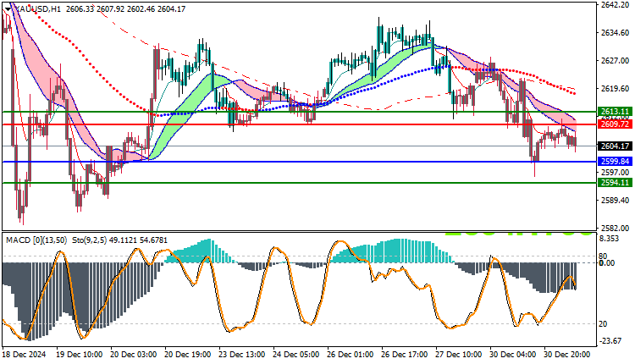Image resolution: width=635 pixels, height=364 pixels.
Task: Click the 2642.20 price scale value
Action: coord(616,5)
